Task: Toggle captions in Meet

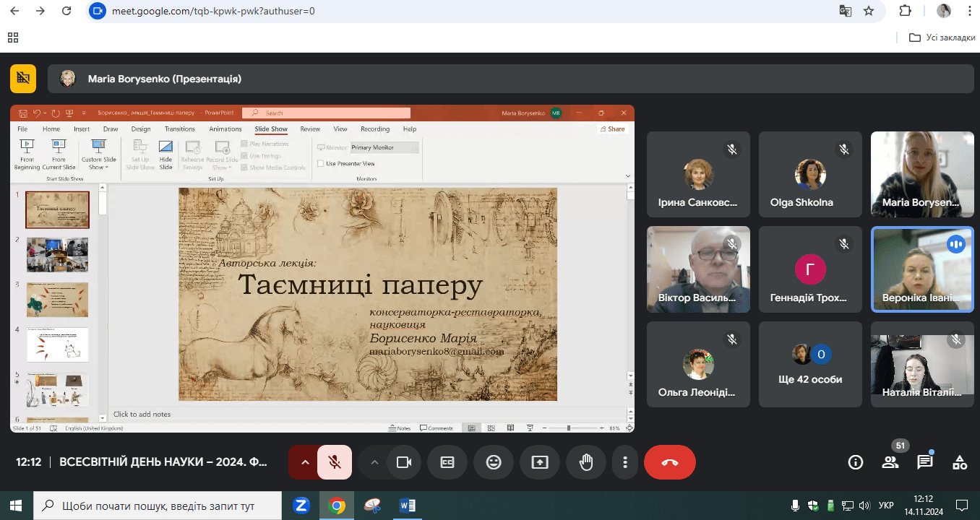Action: [x=447, y=462]
